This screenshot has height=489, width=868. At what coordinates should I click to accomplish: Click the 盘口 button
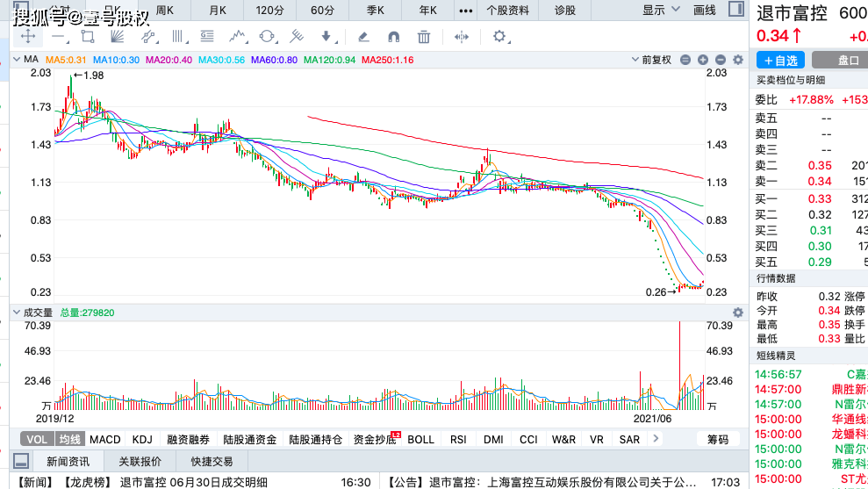click(840, 60)
